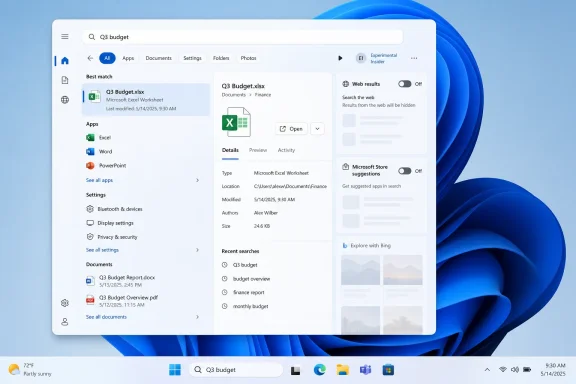
Task: Show hidden icons in system tray
Action: 487,370
